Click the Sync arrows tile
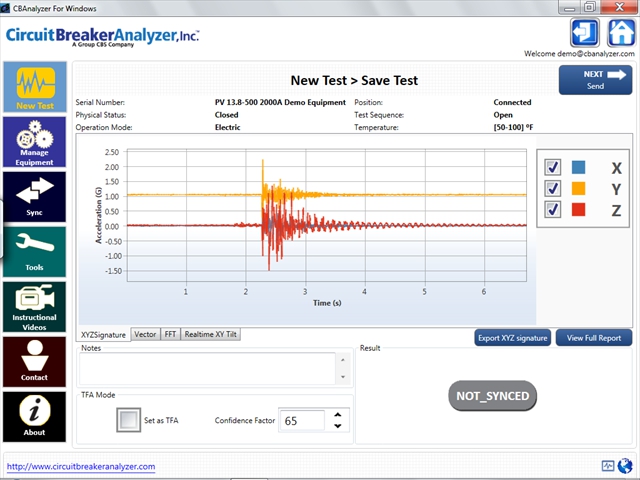640x480 pixels. pyautogui.click(x=35, y=197)
